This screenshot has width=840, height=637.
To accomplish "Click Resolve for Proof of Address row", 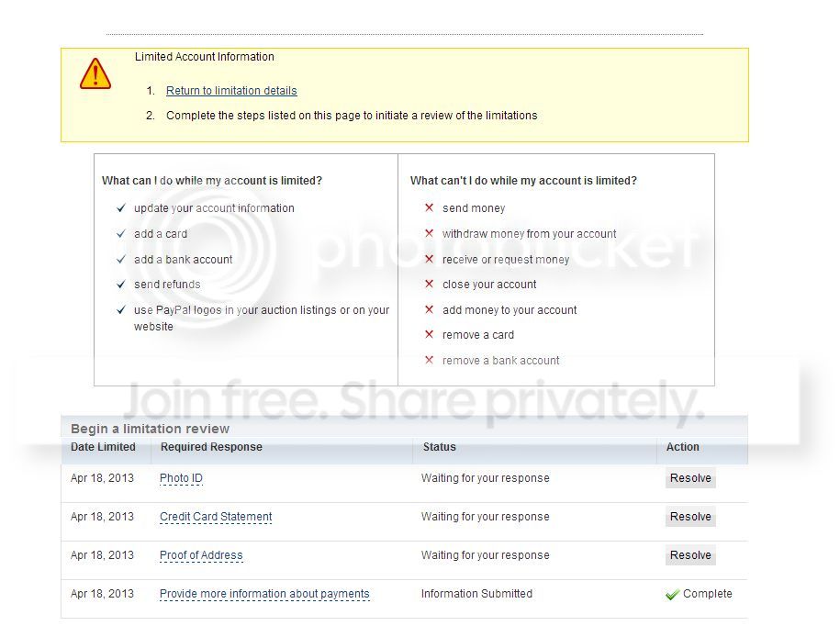I will point(690,555).
